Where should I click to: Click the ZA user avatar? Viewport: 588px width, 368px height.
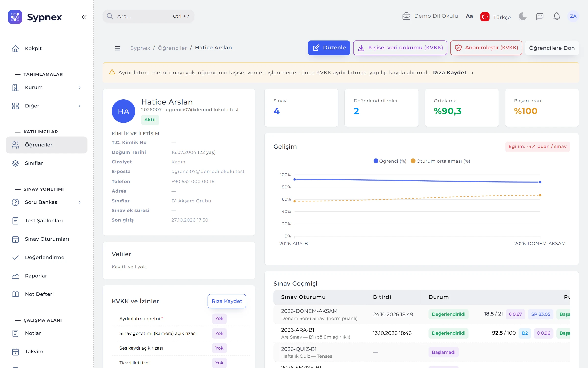click(573, 16)
